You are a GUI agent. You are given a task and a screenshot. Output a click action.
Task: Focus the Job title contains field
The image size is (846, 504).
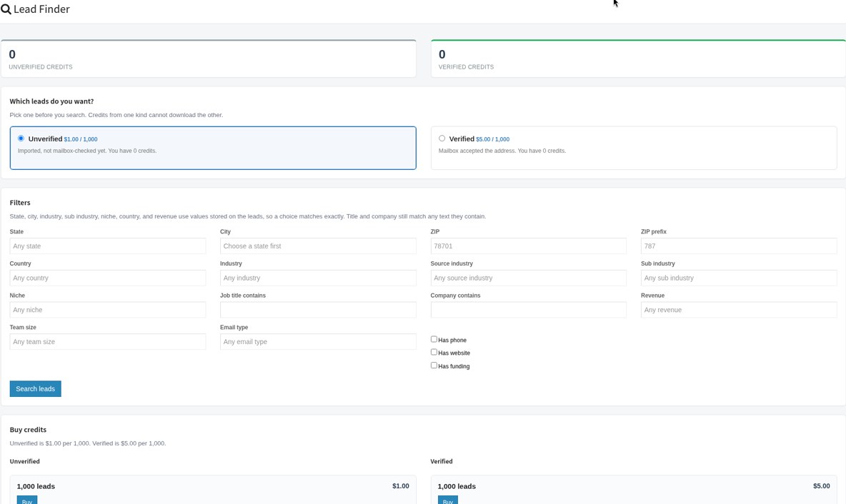click(318, 309)
